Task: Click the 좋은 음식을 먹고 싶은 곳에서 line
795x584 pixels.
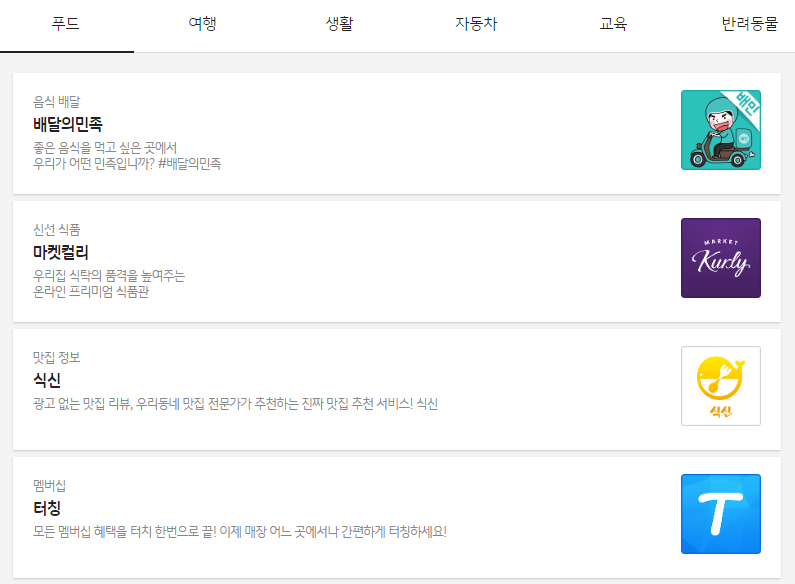Action: (105, 148)
